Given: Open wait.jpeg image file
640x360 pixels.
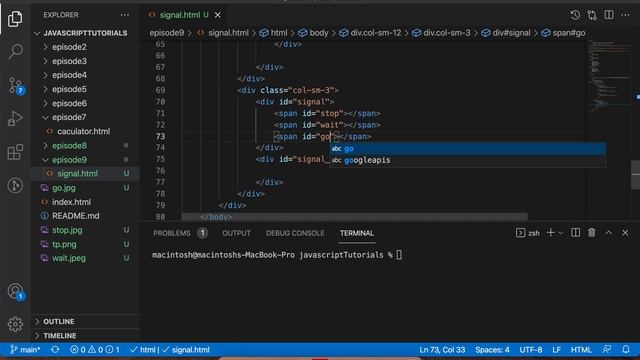Looking at the screenshot, I should [69, 258].
